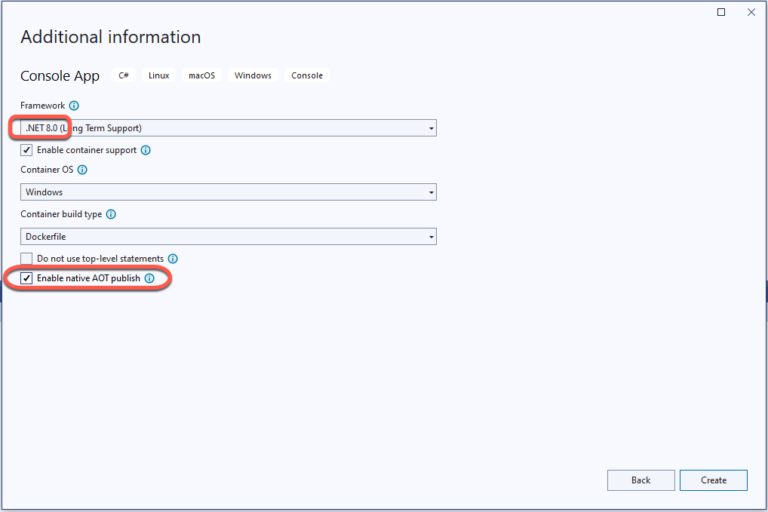
Task: Click the Console project type tag
Action: click(x=307, y=76)
